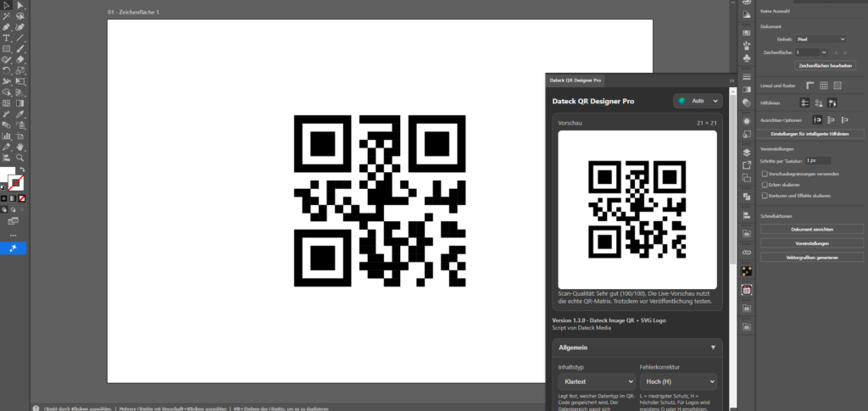The height and width of the screenshot is (411, 868).
Task: Click the white Fill color swatch
Action: [7, 174]
